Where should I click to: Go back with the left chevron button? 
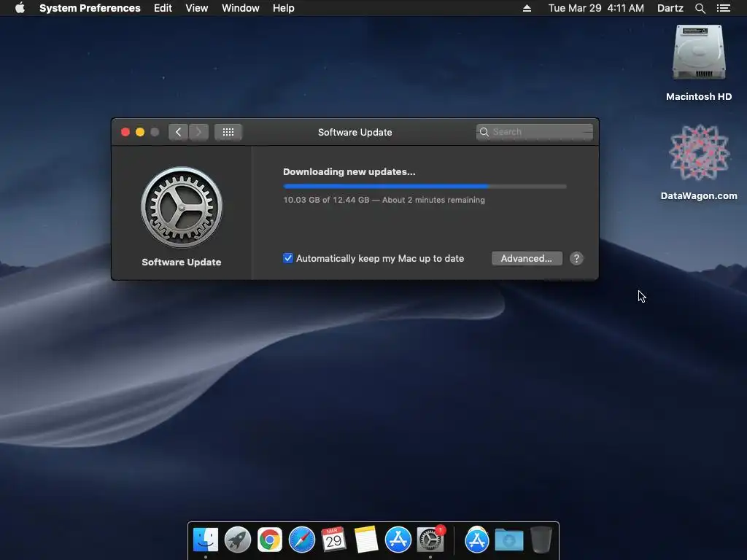point(178,132)
